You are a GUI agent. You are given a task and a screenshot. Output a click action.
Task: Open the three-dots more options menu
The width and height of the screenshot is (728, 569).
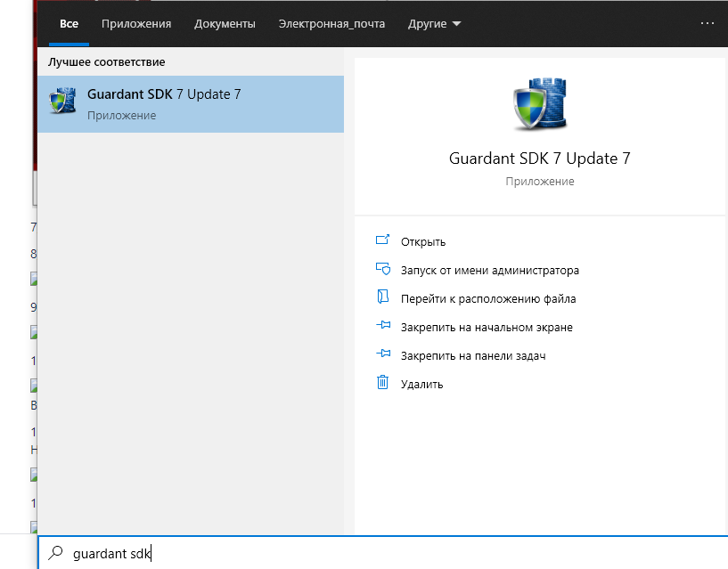click(708, 23)
